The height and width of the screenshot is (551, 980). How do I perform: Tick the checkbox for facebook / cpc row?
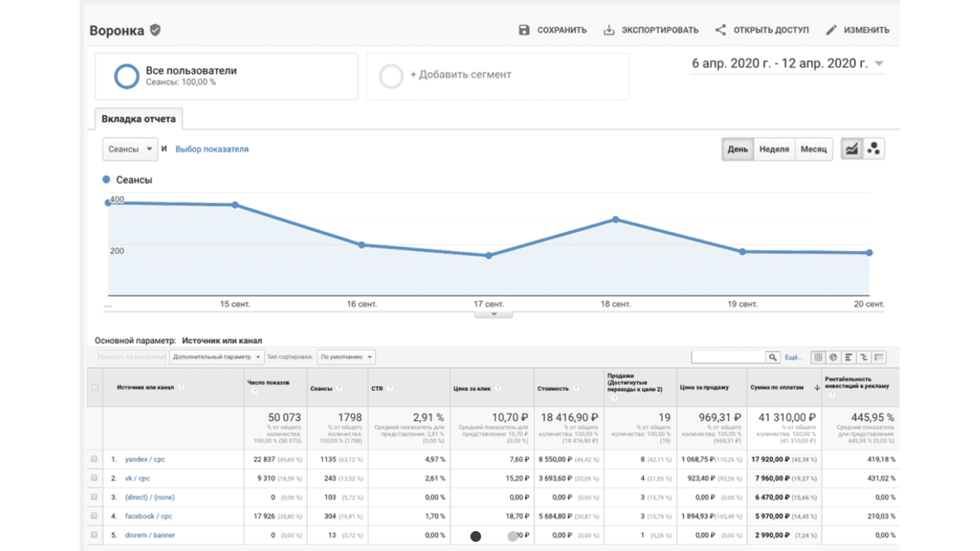[95, 516]
